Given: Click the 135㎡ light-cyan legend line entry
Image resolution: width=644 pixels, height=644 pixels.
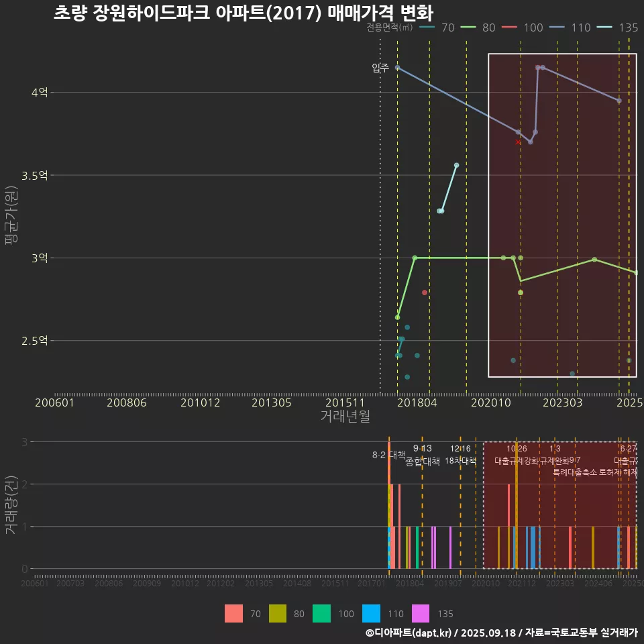Looking at the screenshot, I should coord(617,28).
